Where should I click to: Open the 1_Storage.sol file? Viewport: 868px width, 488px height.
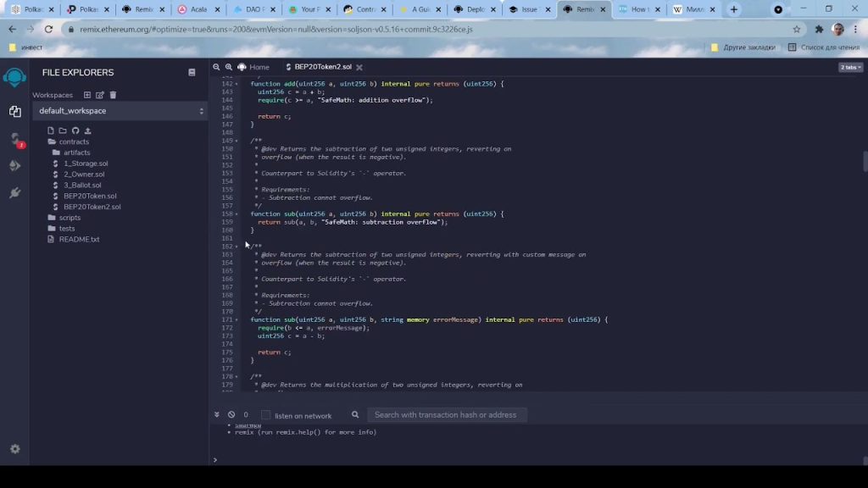(86, 164)
